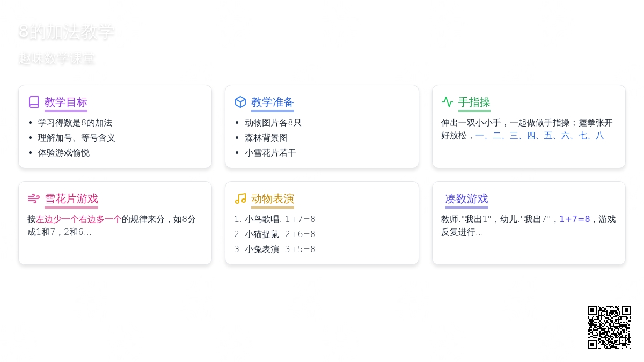Click the bullet 学习得数是8的加法

click(75, 123)
